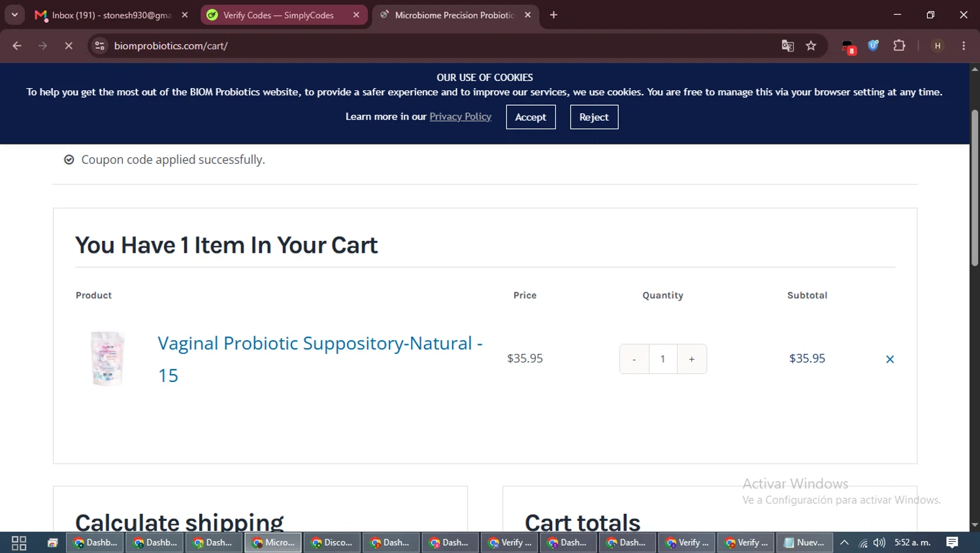Reject the cookies
Screen dimensions: 980x553
click(594, 117)
